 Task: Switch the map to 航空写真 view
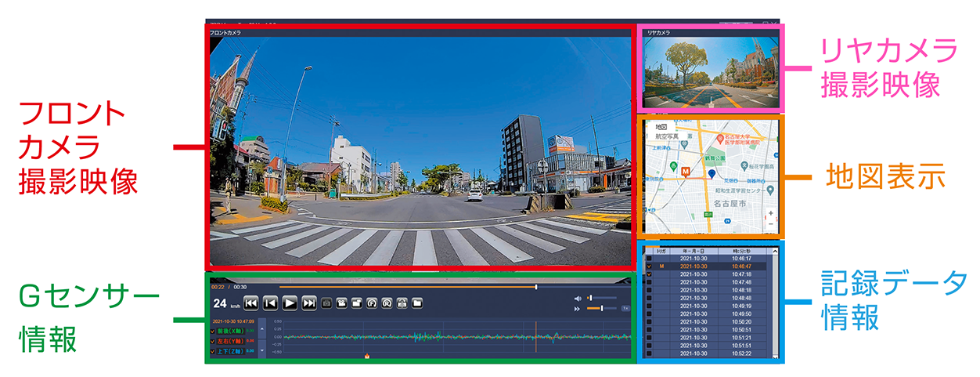point(665,135)
